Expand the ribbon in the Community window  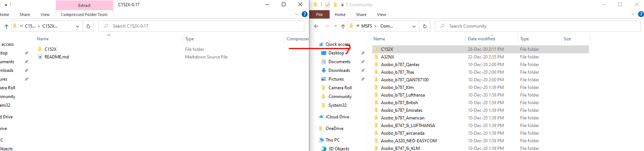click(x=633, y=15)
